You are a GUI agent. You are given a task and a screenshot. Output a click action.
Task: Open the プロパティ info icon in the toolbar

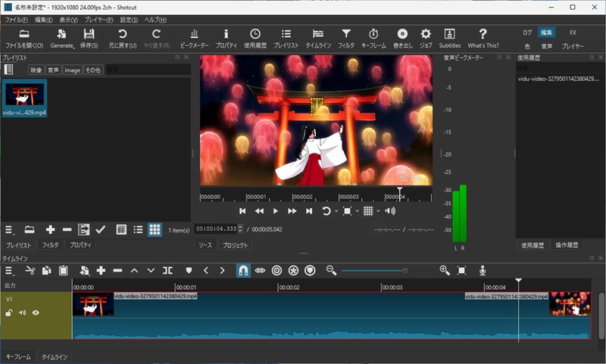click(x=226, y=39)
